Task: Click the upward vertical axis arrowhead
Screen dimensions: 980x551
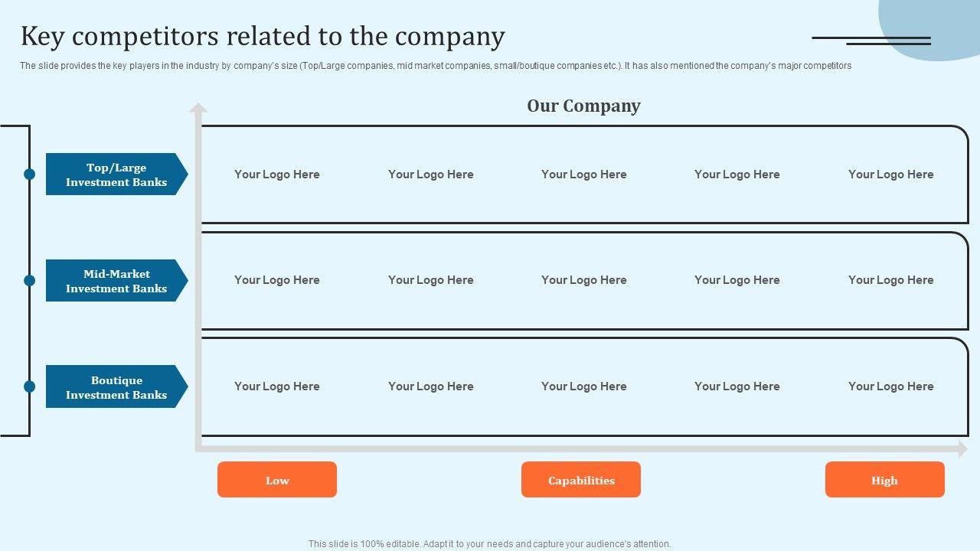Action: (x=198, y=108)
